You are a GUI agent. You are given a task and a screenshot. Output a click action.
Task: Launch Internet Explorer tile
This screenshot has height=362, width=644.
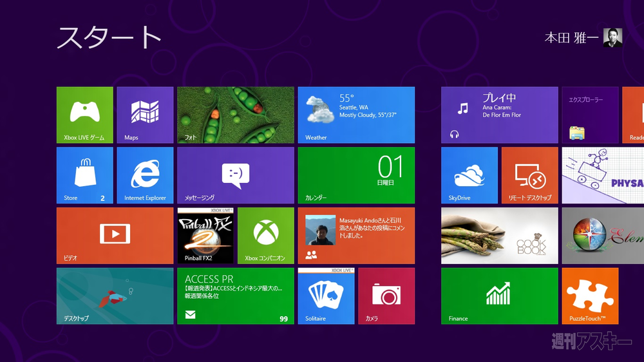(x=145, y=175)
